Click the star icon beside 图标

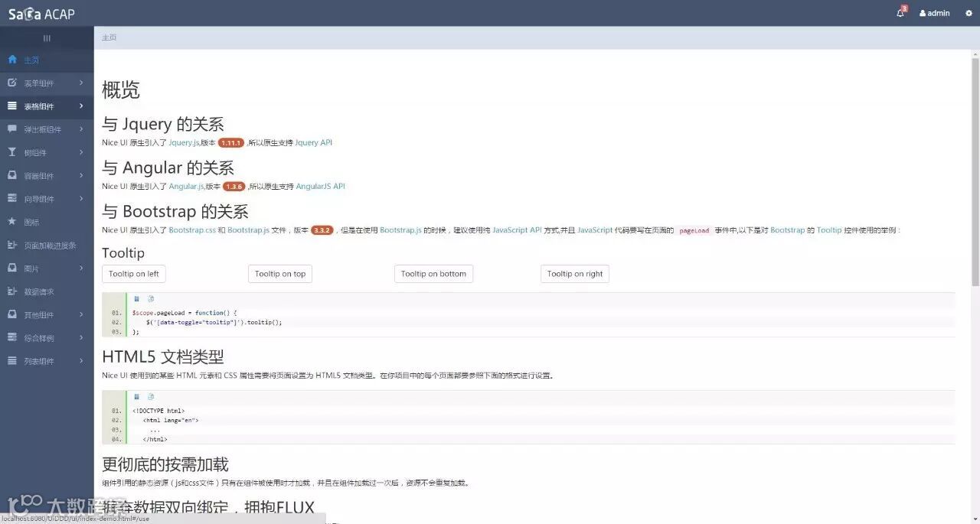point(12,222)
